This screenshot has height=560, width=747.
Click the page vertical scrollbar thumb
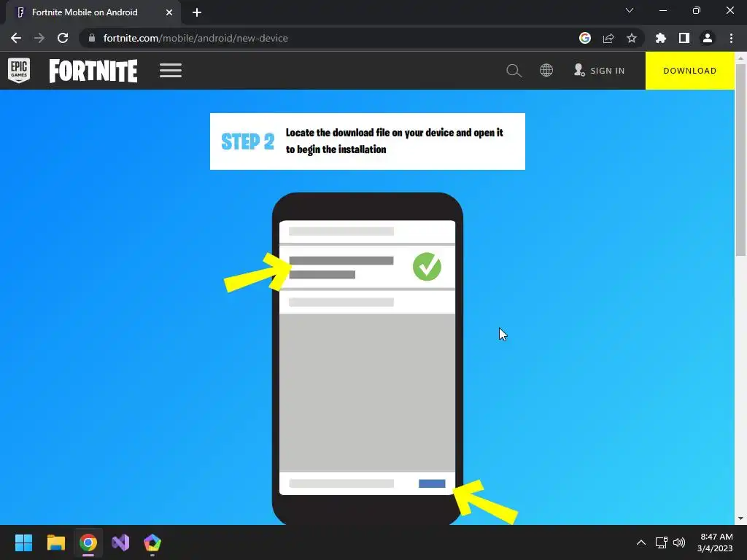pyautogui.click(x=740, y=160)
